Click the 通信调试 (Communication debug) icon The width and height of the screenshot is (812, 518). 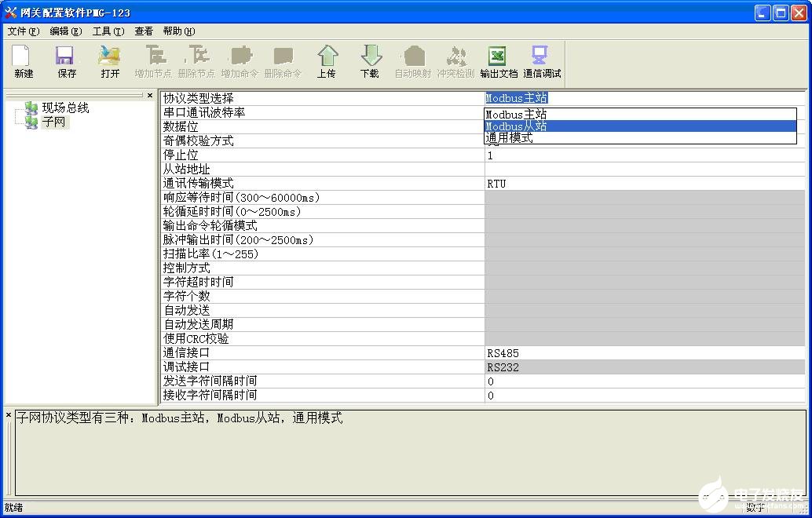540,55
